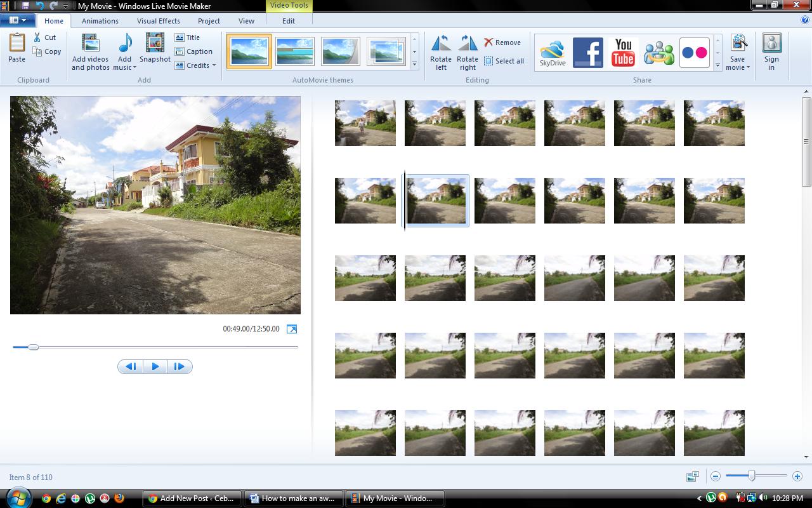Rotate the clip right
812x508 pixels.
(x=468, y=44)
